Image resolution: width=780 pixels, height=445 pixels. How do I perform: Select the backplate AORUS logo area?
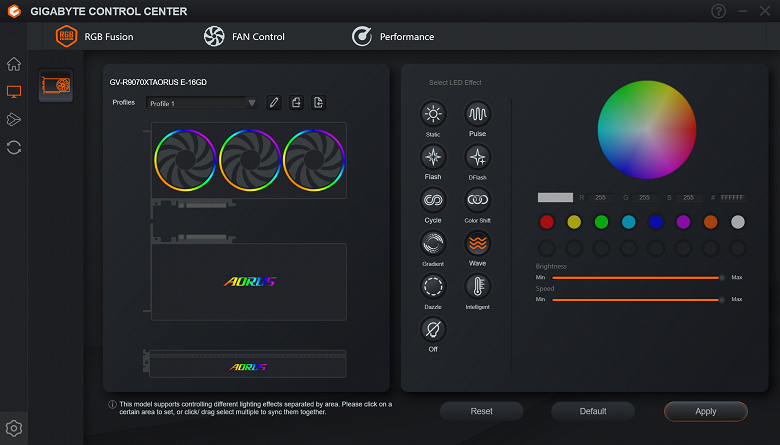(x=249, y=282)
